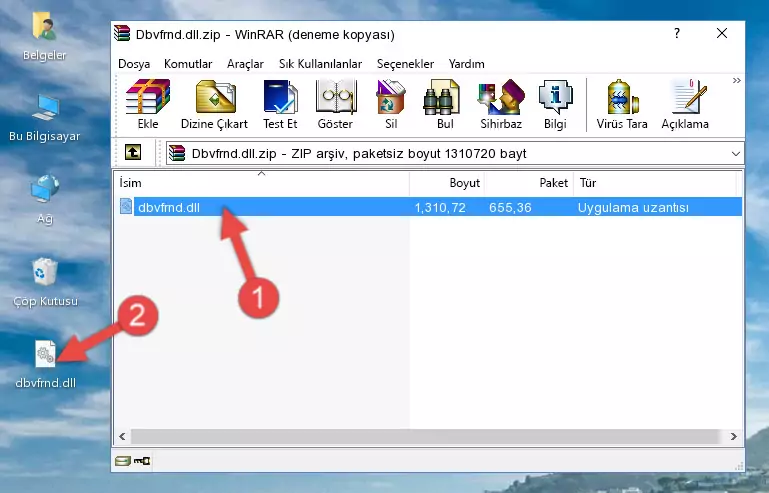Open the Komutlar menu
The height and width of the screenshot is (493, 769).
pyautogui.click(x=188, y=64)
